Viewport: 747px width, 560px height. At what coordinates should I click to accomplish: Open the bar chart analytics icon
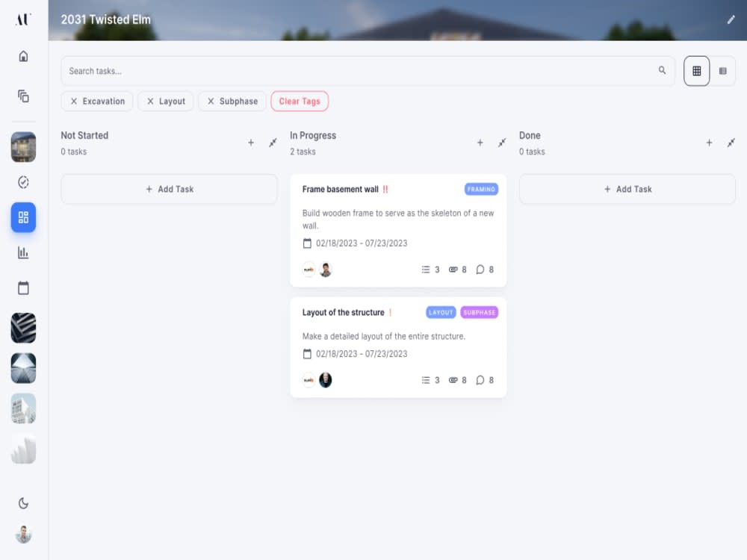(x=23, y=252)
